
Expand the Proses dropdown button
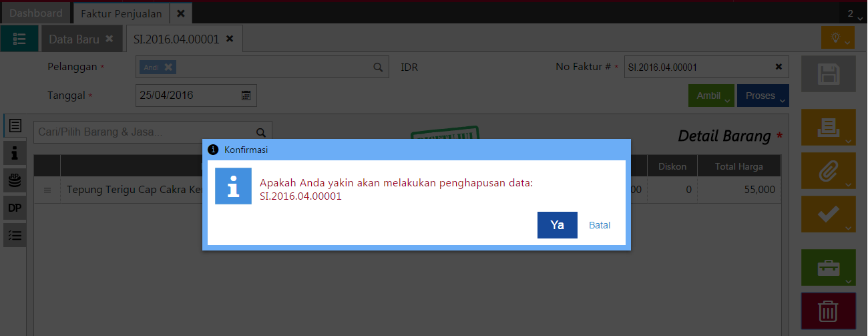[x=763, y=96]
